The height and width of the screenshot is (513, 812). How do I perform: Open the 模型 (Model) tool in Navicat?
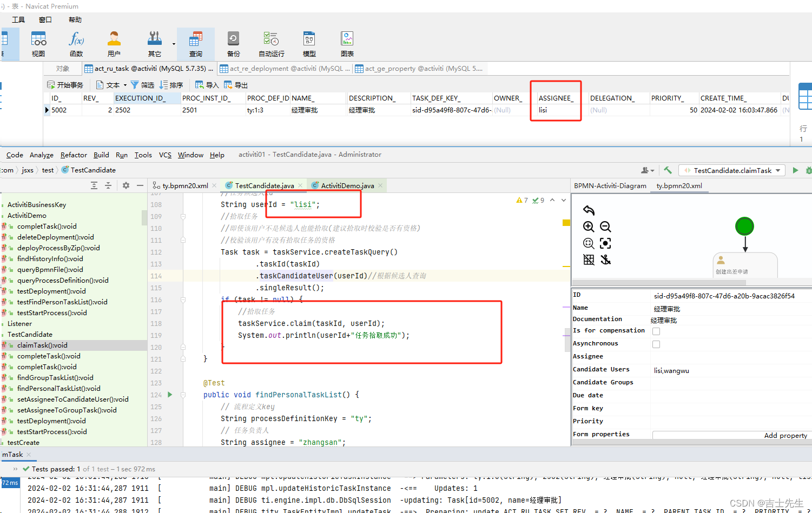pyautogui.click(x=309, y=44)
